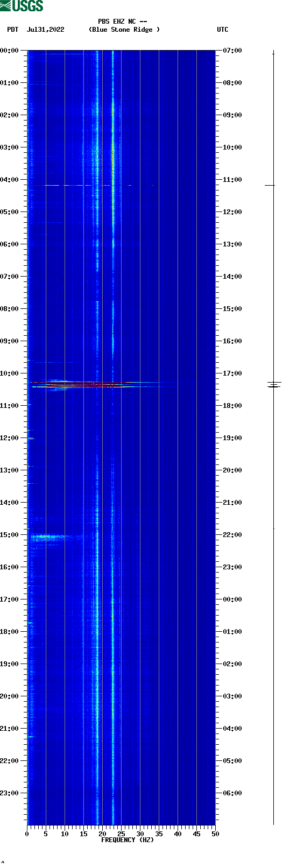This screenshot has width=297, height=868.
Task: Click the 'UTC' timezone label
Action: [x=223, y=30]
